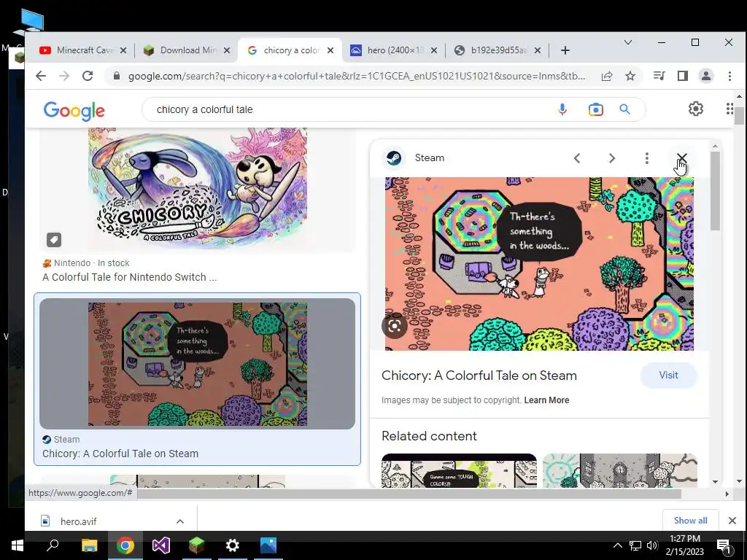Viewport: 747px width, 560px height.
Task: Open Windows taskbar search
Action: click(53, 545)
